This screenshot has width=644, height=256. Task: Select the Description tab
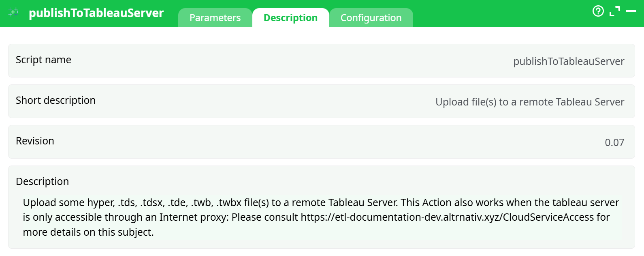[x=290, y=17]
